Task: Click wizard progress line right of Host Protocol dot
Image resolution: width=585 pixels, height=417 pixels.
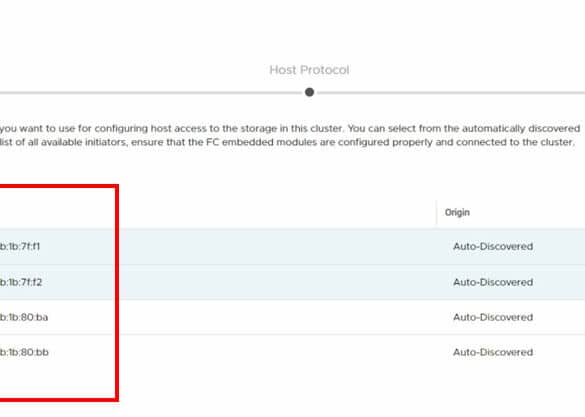Action: 450,93
